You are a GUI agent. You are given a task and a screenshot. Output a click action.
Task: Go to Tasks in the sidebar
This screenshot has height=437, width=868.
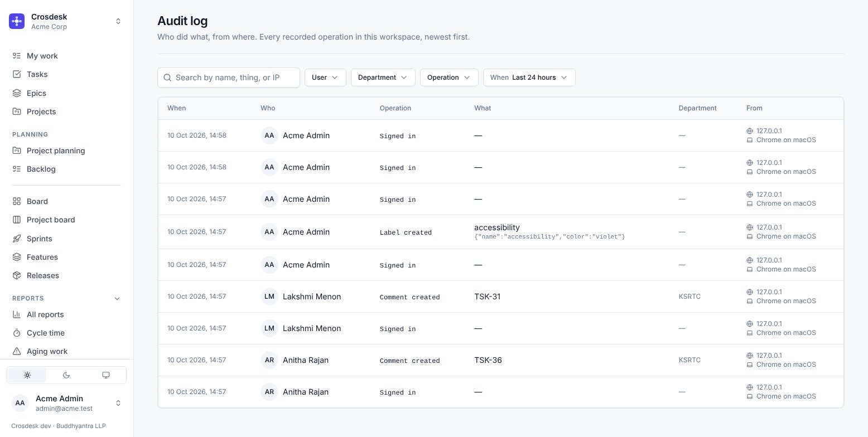coord(66,74)
